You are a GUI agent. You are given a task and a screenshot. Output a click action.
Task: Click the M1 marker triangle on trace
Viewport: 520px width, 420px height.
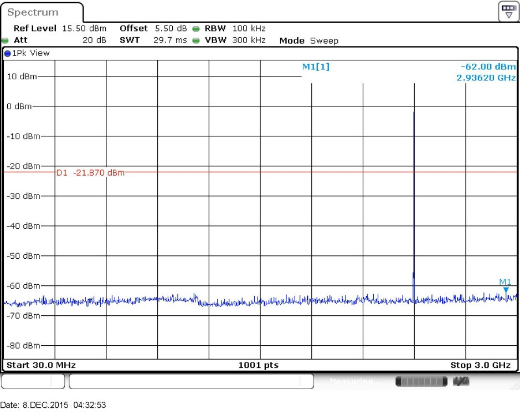[x=506, y=290]
